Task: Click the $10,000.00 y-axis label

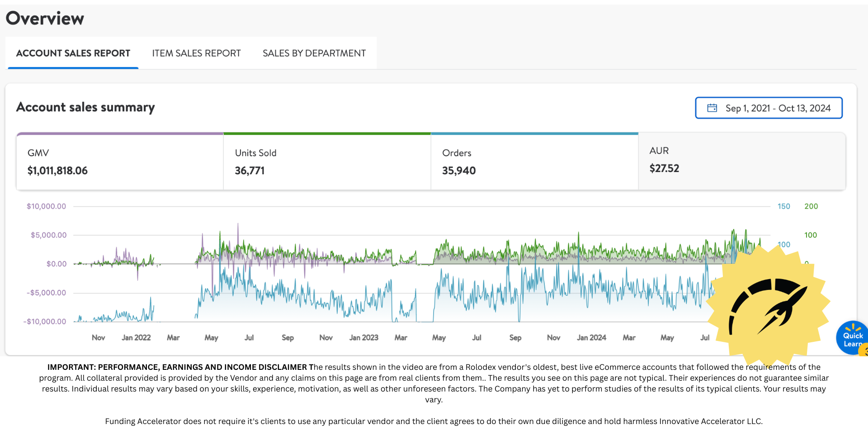Action: click(46, 206)
